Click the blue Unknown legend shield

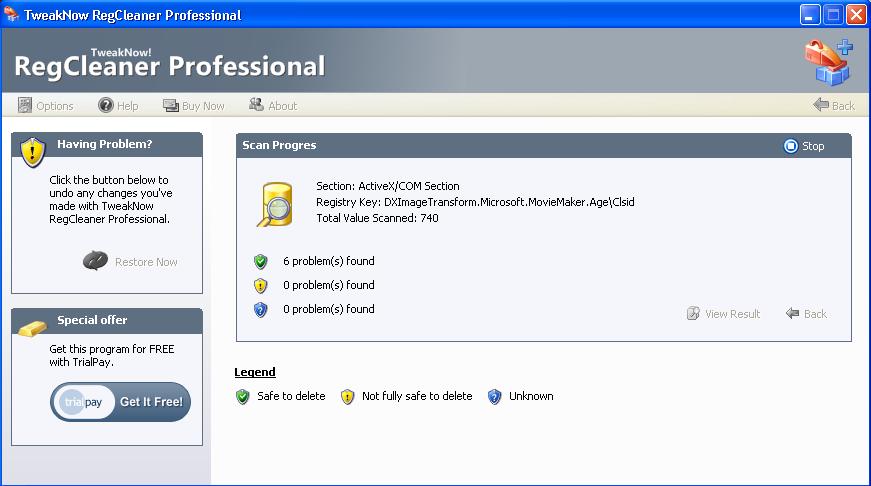click(x=494, y=397)
